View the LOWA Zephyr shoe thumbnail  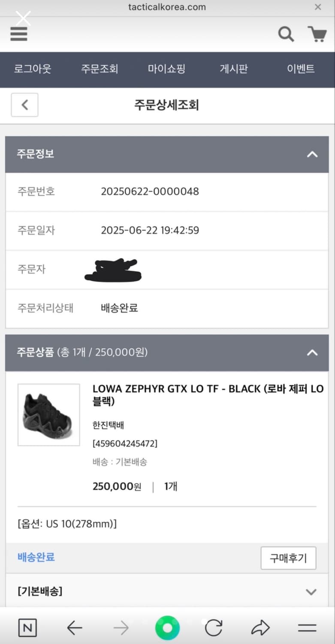(48, 414)
